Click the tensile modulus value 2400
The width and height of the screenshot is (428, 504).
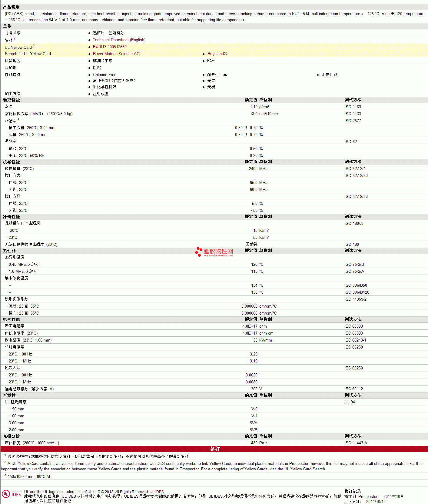[253, 169]
